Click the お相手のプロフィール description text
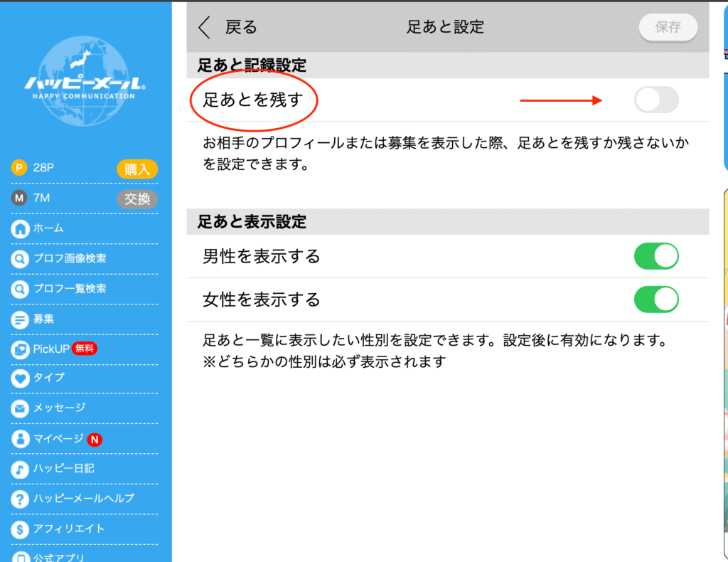The image size is (728, 562). pyautogui.click(x=446, y=153)
